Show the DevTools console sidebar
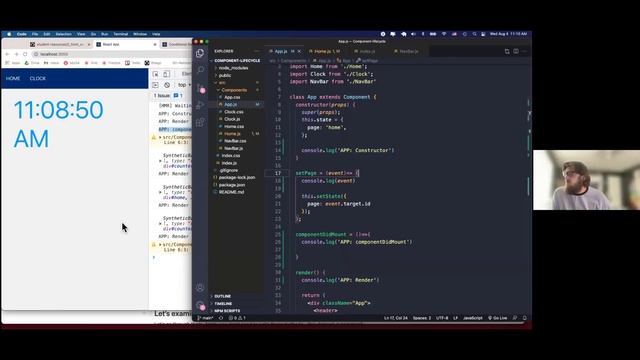The width and height of the screenshot is (640, 360). pyautogui.click(x=156, y=85)
